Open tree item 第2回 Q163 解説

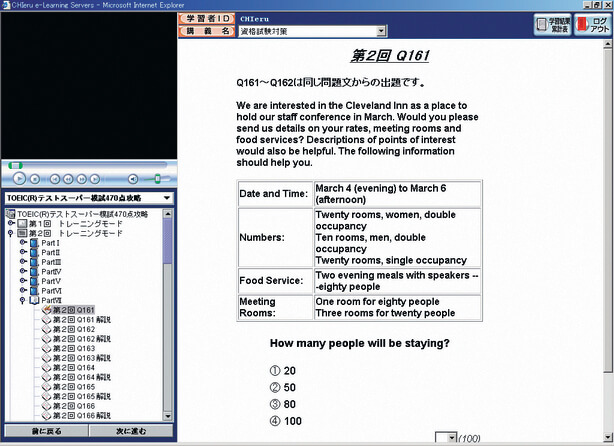[x=82, y=358]
